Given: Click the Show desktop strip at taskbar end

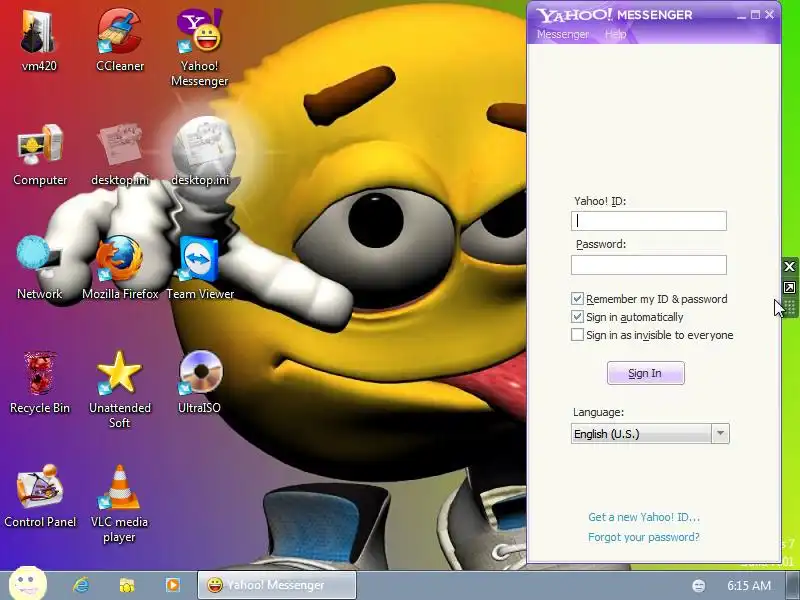Looking at the screenshot, I should tap(793, 585).
